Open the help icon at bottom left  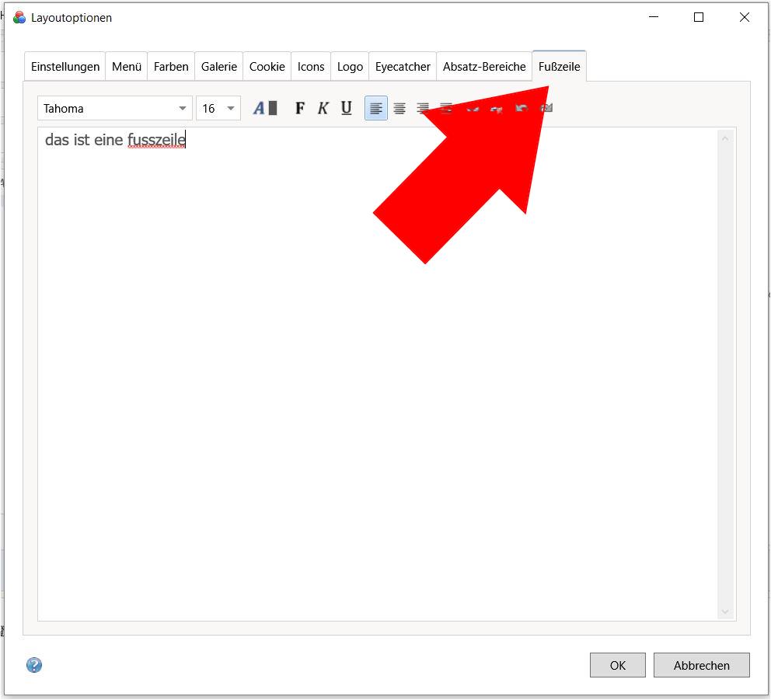click(x=34, y=665)
